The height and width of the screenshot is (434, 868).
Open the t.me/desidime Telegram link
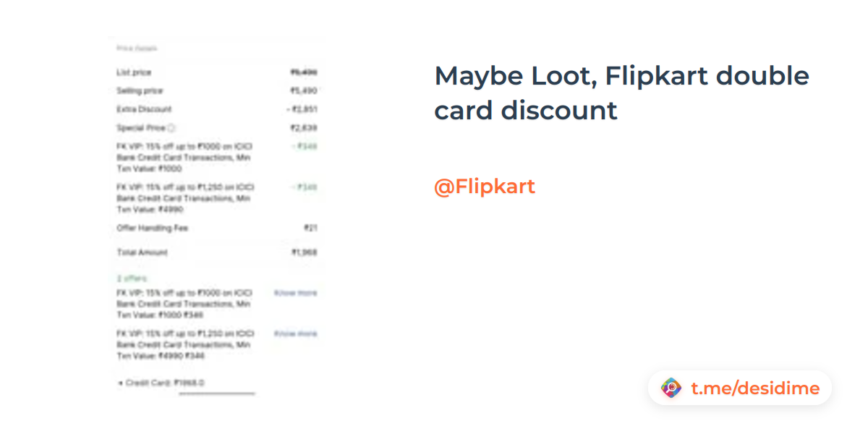tap(755, 388)
